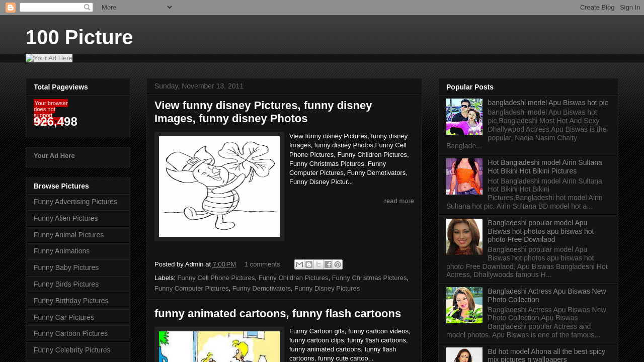Click the Sunday, November 13, 2011 date header
This screenshot has width=644, height=362.
point(199,86)
